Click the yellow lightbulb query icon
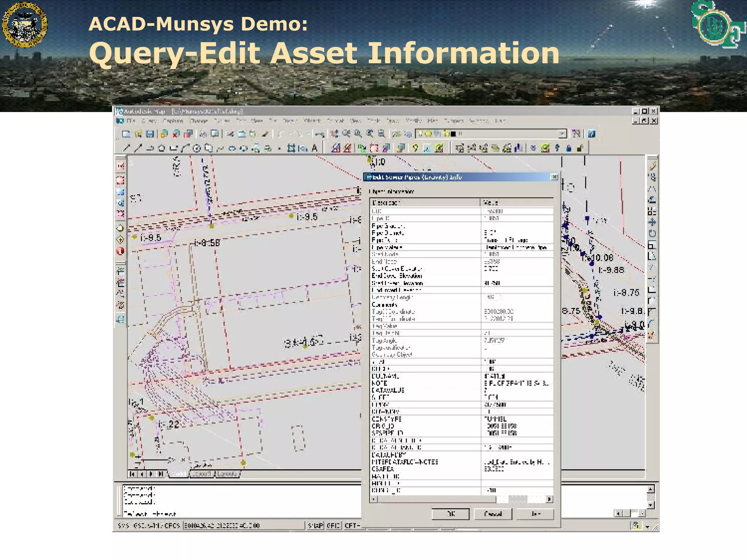The width and height of the screenshot is (747, 560). (x=415, y=148)
